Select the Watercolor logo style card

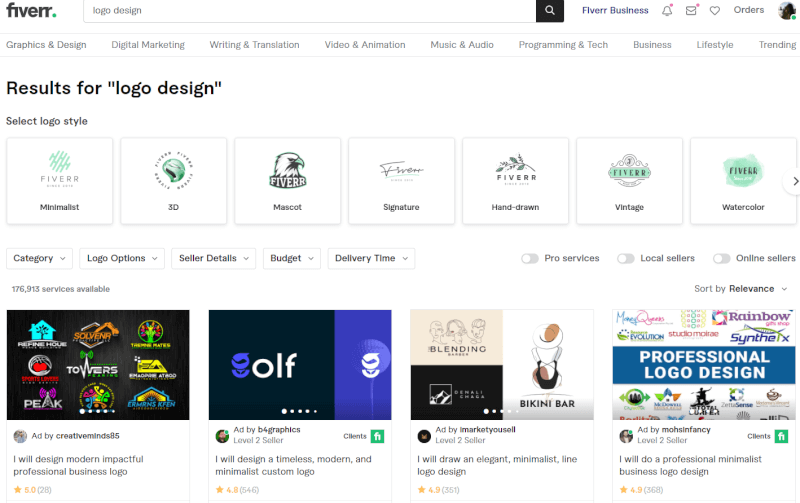743,181
